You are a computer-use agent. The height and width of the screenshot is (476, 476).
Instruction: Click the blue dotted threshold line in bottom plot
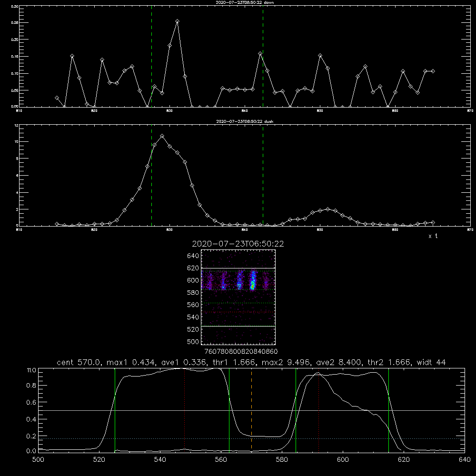[x=251, y=438]
